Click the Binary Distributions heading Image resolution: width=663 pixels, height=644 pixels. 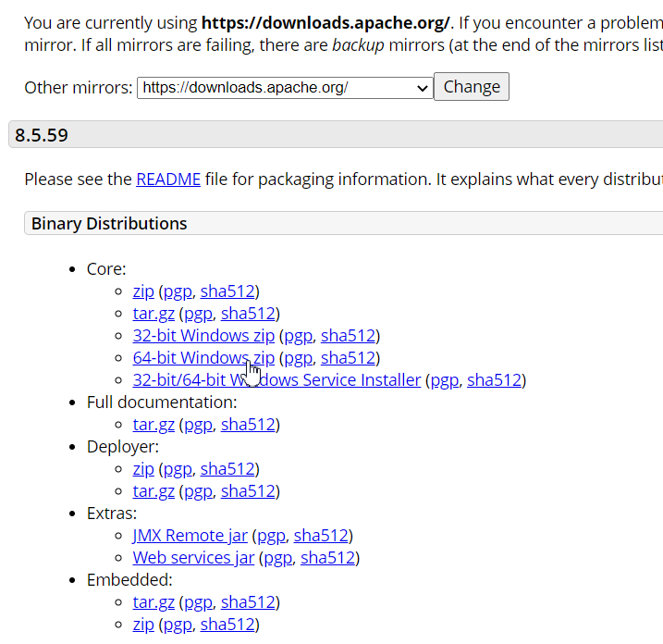tap(109, 223)
